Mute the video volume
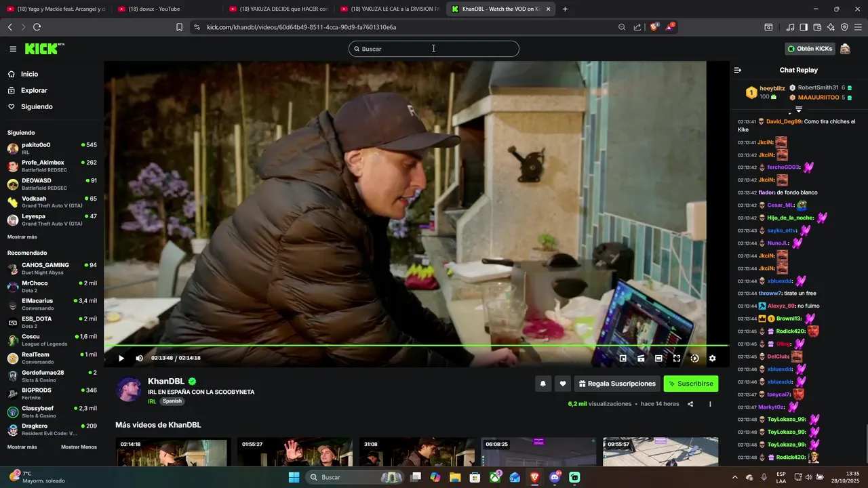 tap(139, 358)
